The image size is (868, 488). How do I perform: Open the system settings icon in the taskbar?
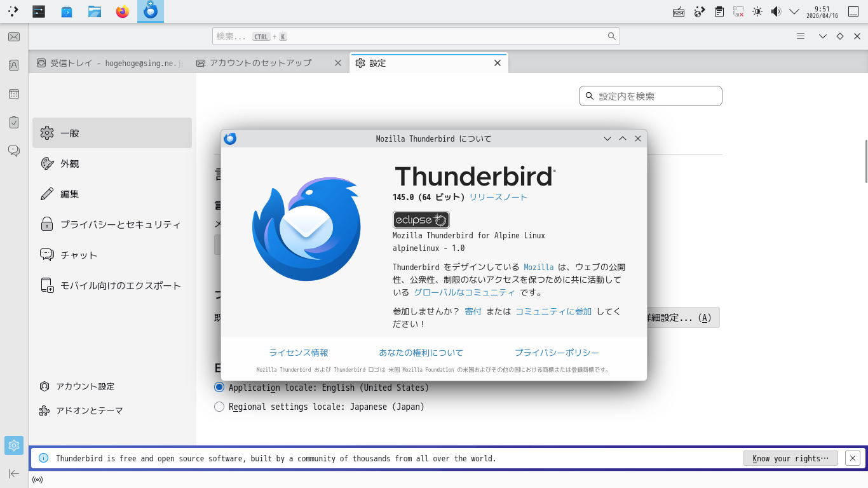(x=39, y=11)
